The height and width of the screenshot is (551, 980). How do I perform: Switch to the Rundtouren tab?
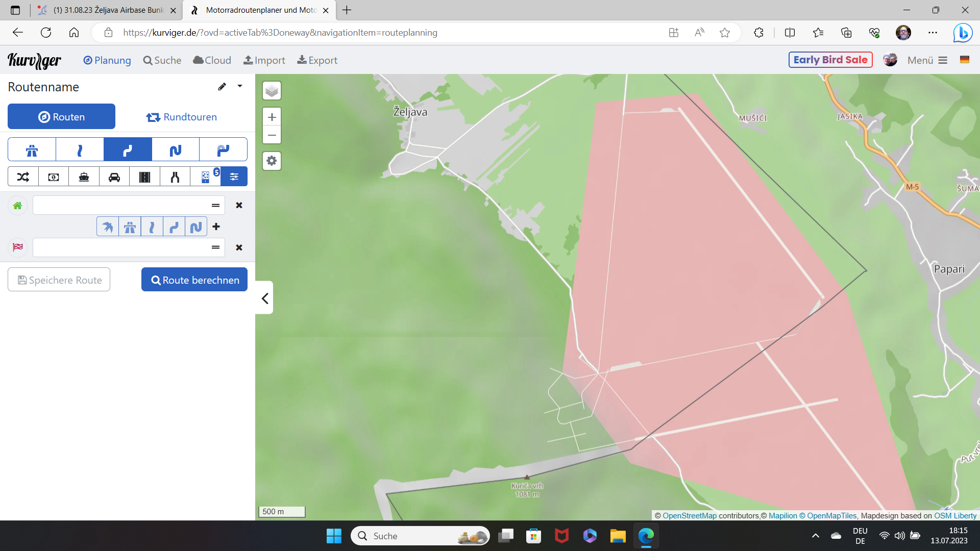181,117
